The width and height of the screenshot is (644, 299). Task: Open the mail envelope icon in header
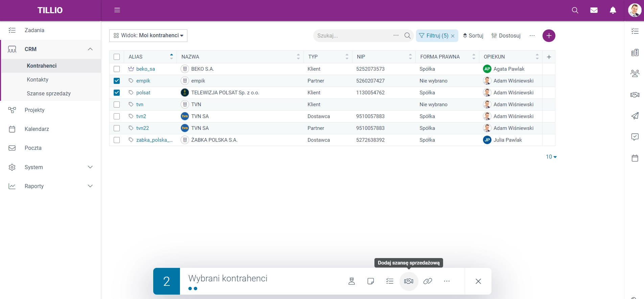click(594, 10)
